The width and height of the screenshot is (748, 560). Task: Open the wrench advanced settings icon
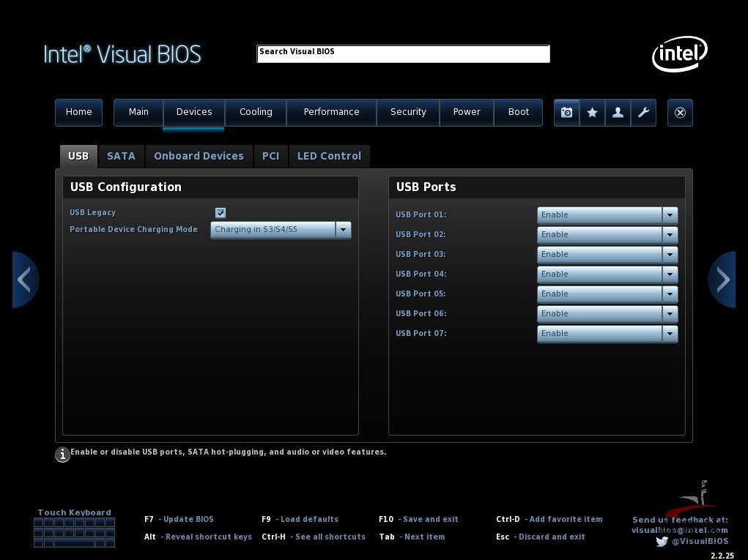(x=643, y=113)
